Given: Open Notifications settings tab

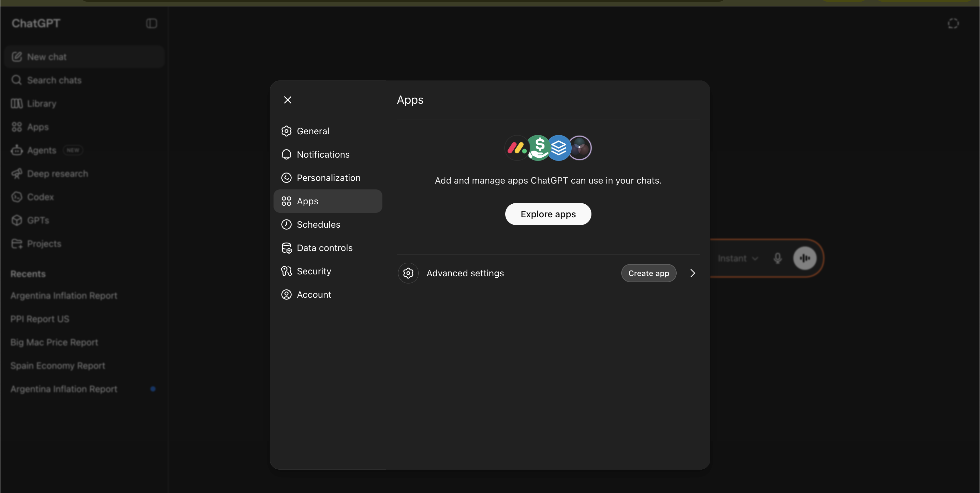Looking at the screenshot, I should (328, 154).
